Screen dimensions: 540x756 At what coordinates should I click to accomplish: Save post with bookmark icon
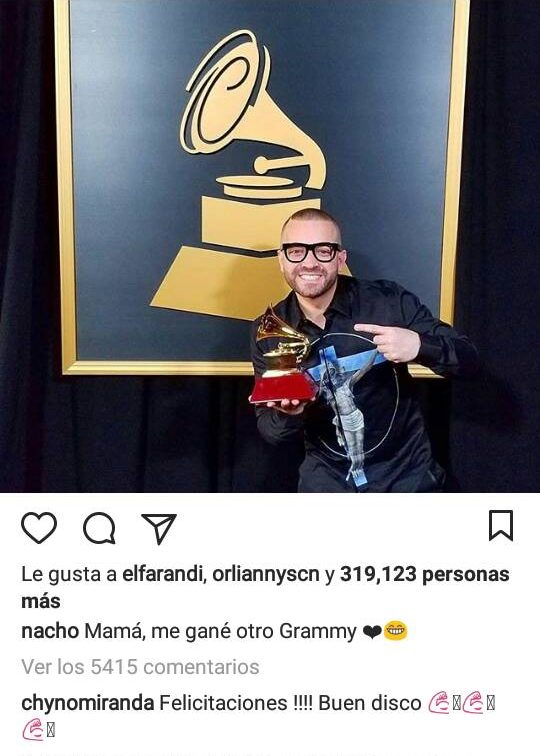(x=501, y=526)
